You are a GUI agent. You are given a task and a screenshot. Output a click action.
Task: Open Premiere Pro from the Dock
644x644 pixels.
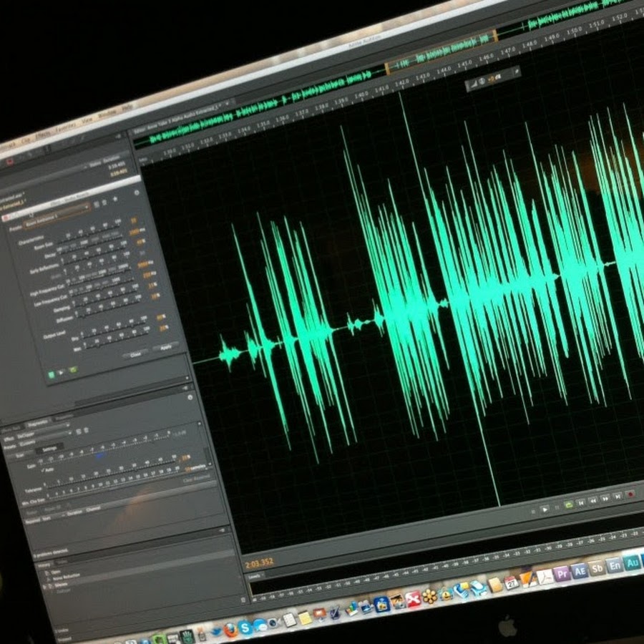[561, 573]
